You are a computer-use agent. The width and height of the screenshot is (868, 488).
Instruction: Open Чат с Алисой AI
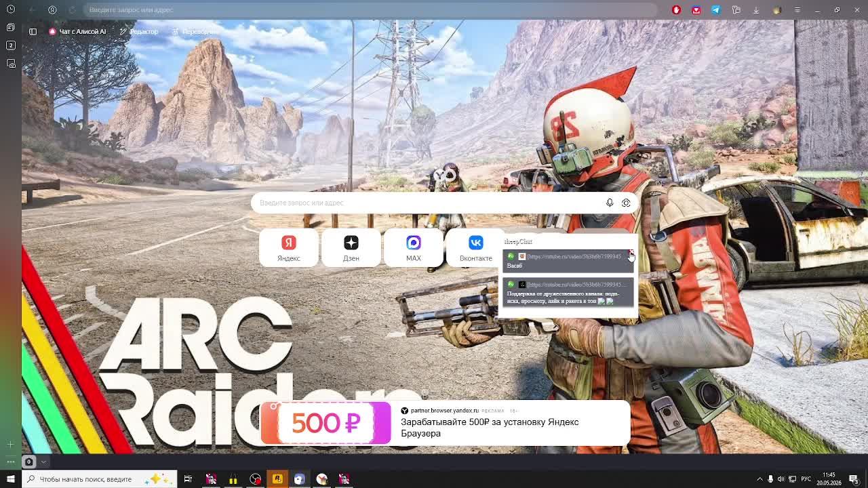coord(77,31)
